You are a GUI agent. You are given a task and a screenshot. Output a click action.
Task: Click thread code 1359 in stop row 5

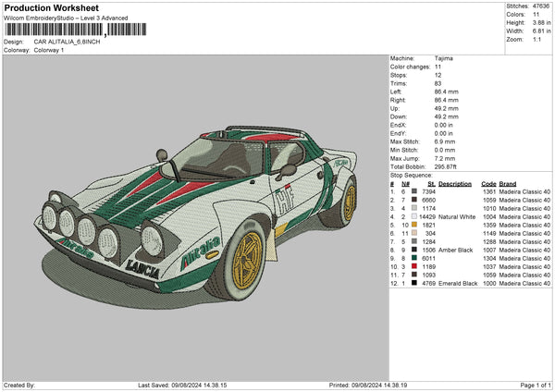coord(489,225)
